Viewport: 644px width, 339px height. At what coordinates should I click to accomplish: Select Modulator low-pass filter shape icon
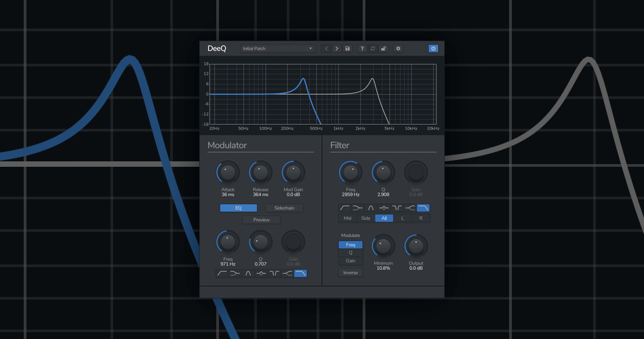300,273
